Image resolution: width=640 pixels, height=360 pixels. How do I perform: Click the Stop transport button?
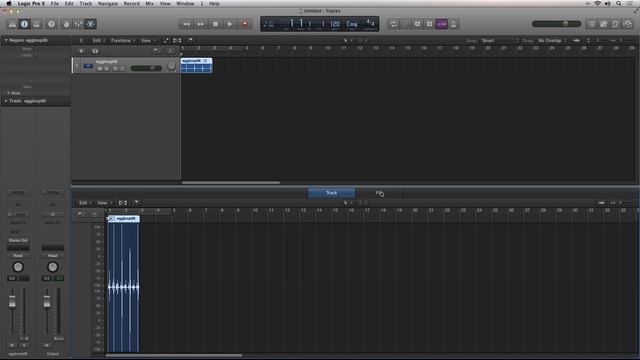[x=215, y=24]
